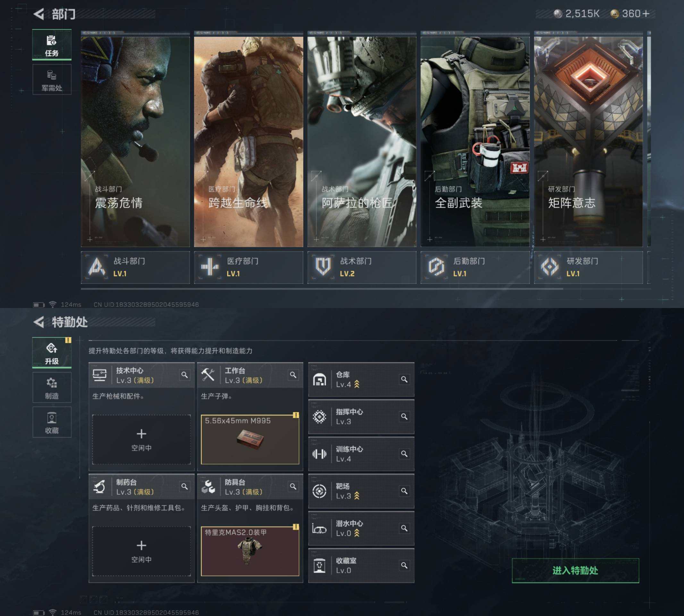The image size is (684, 616).
Task: Click the 战术部门 LV.2 department button
Action: [x=361, y=267]
